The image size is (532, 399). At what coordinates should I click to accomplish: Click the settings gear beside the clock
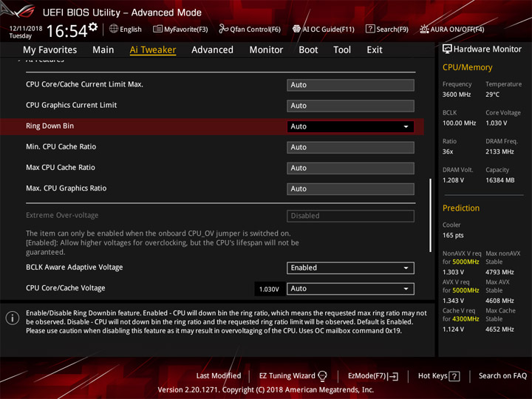coord(93,27)
